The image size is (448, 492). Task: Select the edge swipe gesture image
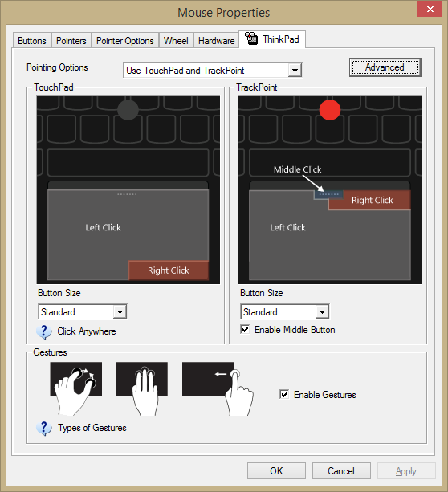click(218, 388)
